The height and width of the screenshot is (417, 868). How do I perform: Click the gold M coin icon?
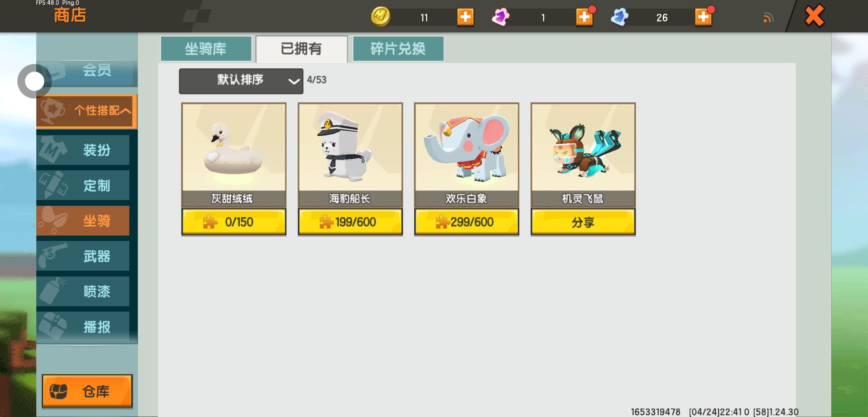(x=380, y=17)
